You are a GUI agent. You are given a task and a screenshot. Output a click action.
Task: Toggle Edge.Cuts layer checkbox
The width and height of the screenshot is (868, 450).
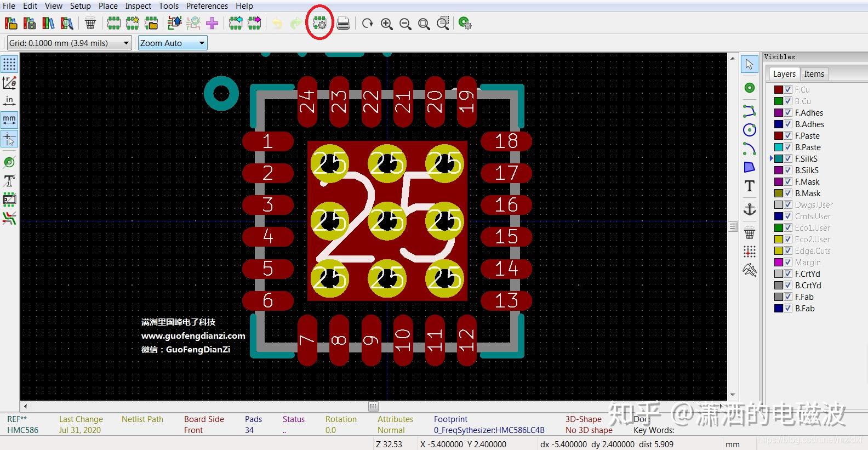tap(788, 250)
